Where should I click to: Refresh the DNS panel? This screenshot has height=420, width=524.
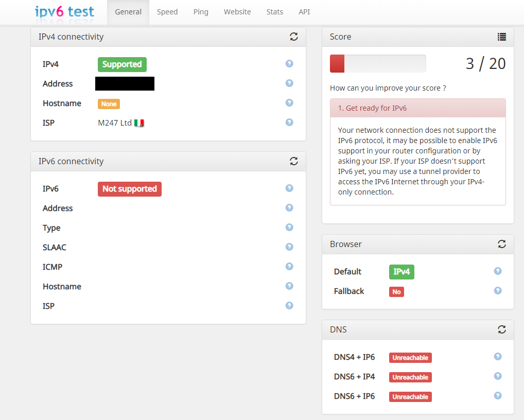(502, 329)
